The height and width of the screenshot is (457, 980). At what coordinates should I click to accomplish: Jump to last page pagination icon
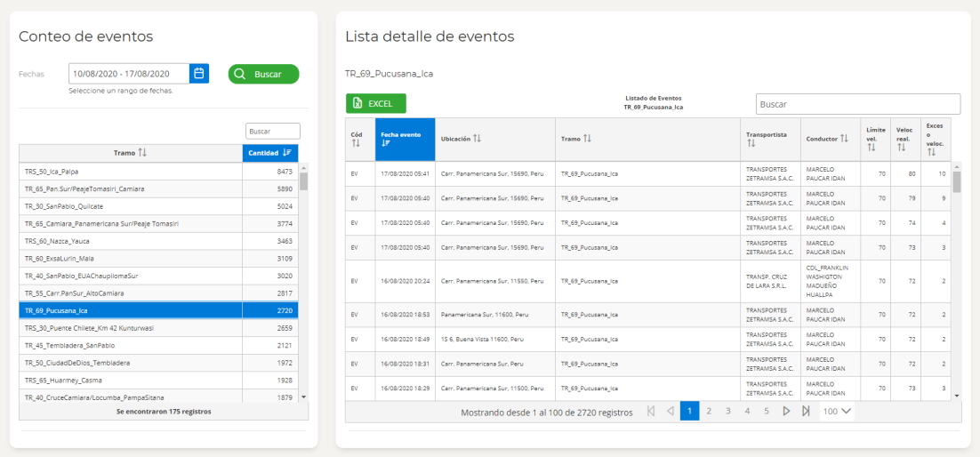click(x=806, y=412)
